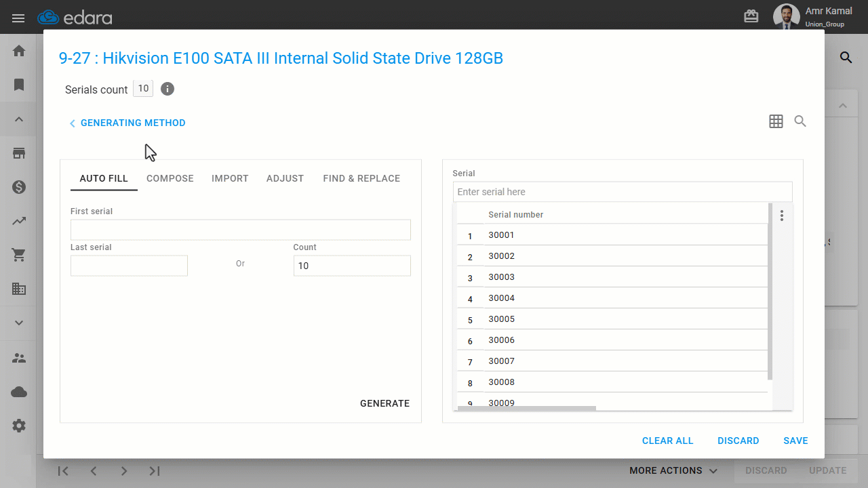Viewport: 868px width, 488px height.
Task: Click the Generate button
Action: click(x=384, y=403)
